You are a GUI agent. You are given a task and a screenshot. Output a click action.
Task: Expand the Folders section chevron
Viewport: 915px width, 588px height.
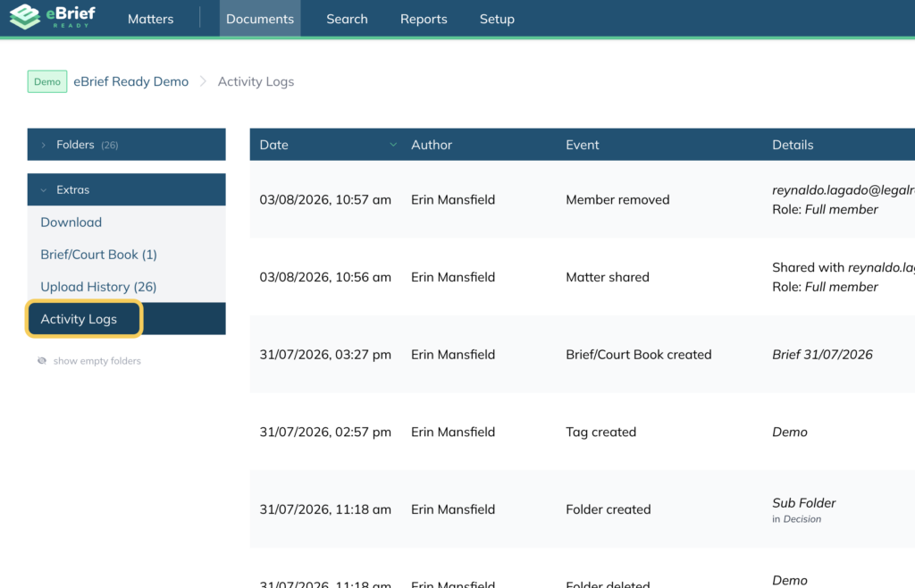43,145
